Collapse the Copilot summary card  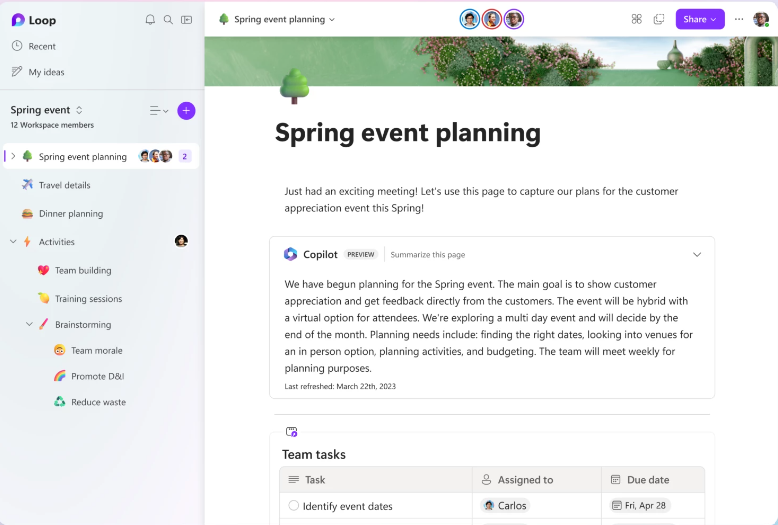pyautogui.click(x=697, y=254)
